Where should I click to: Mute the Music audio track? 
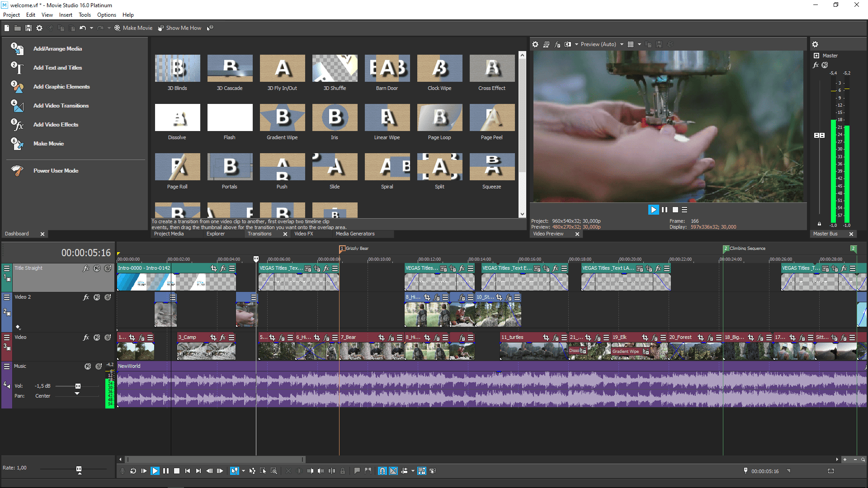click(88, 366)
